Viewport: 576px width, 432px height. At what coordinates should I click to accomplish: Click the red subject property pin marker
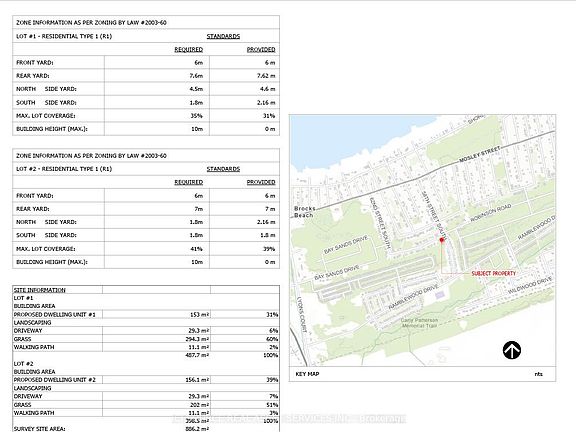[x=442, y=240]
